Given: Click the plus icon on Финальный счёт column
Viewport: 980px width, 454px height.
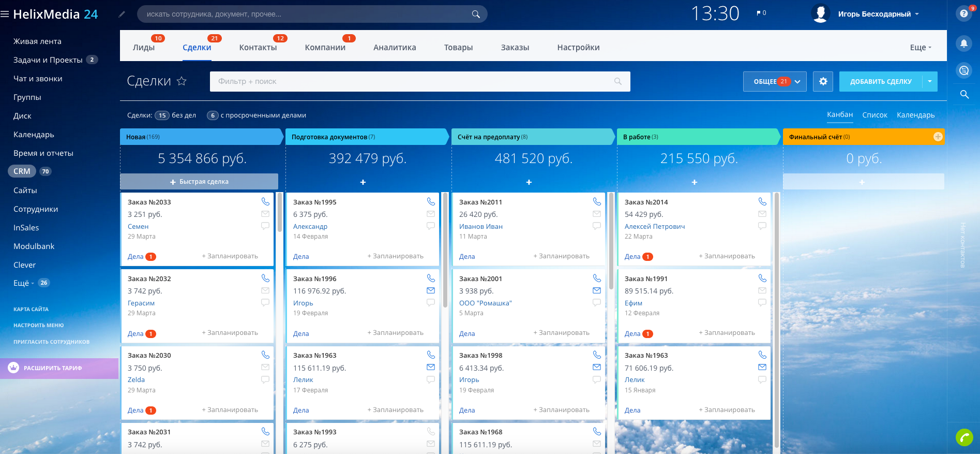Looking at the screenshot, I should pos(938,137).
